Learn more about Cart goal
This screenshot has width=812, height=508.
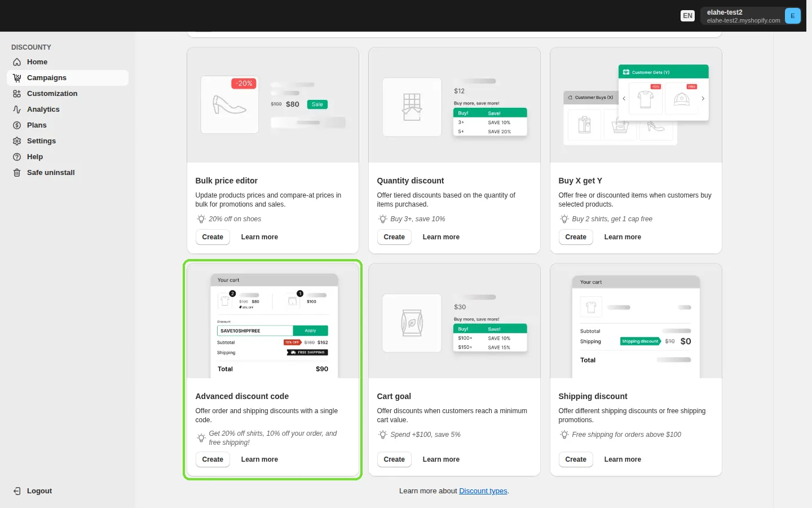tap(441, 459)
